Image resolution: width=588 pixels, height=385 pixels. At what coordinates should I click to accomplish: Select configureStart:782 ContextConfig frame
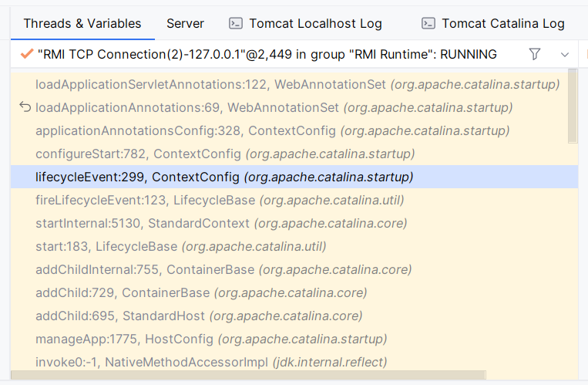[x=225, y=154]
